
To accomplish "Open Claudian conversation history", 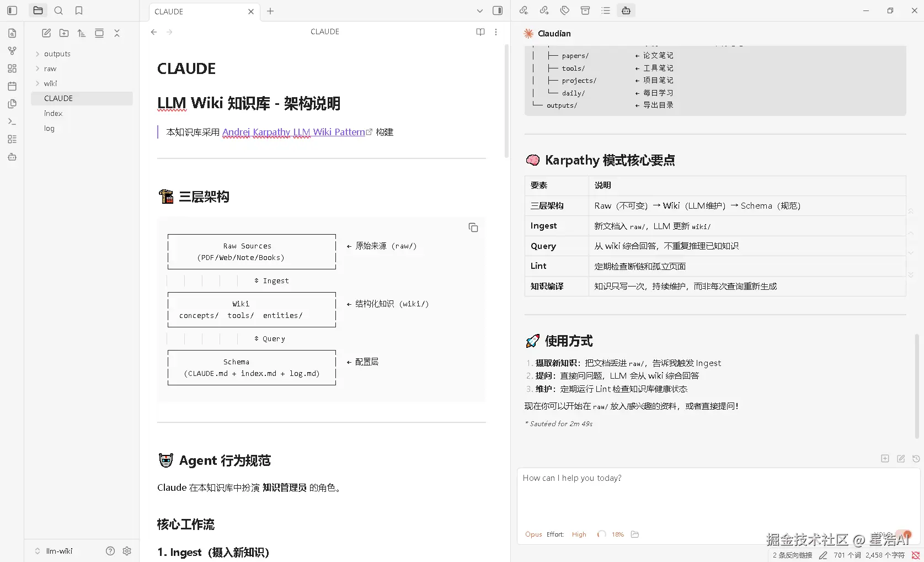I will 916,459.
